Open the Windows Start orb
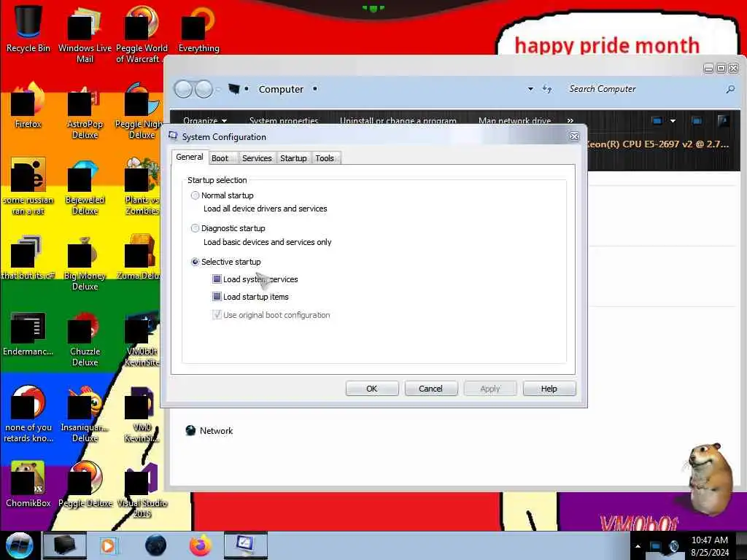Image resolution: width=747 pixels, height=560 pixels. click(x=19, y=545)
